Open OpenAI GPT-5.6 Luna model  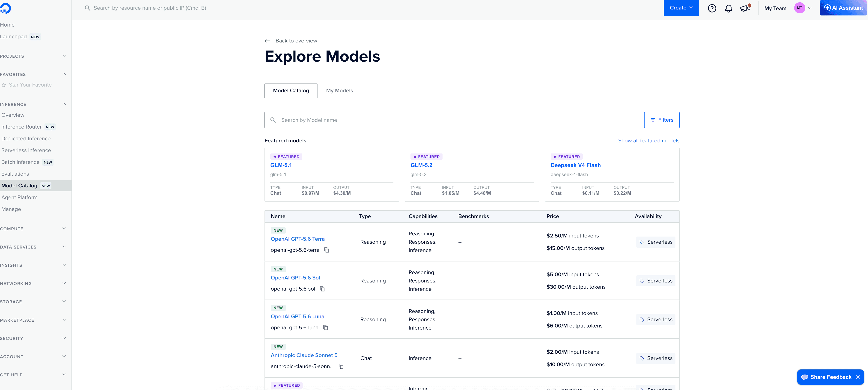pyautogui.click(x=297, y=317)
